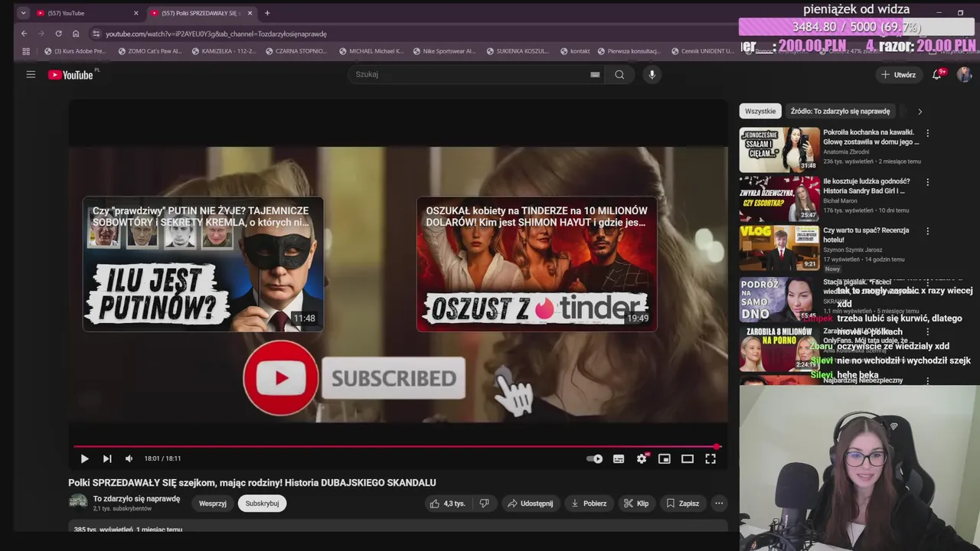Open the VLOG hotel review thumbnail
The image size is (980, 551).
(779, 248)
